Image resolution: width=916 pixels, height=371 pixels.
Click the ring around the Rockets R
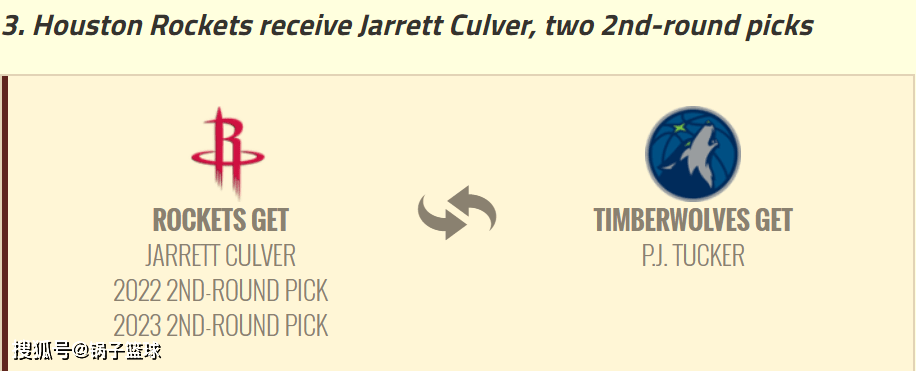coord(228,157)
